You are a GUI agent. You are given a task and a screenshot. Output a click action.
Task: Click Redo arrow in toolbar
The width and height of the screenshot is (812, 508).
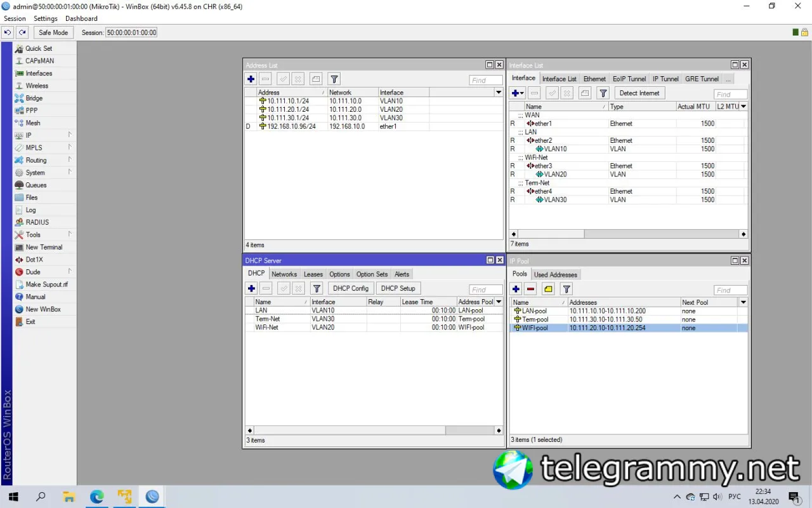click(x=22, y=32)
